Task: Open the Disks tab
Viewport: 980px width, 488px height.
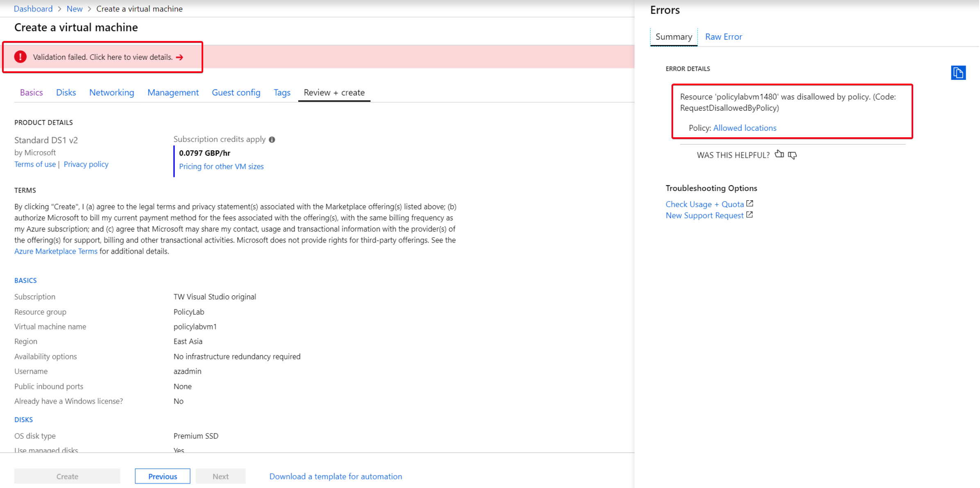Action: tap(66, 93)
